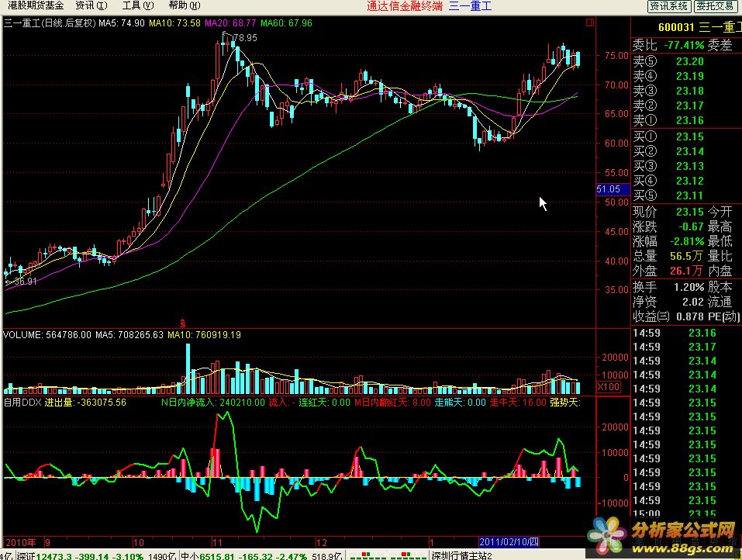Click the month 12 marker on the time axis

tap(321, 542)
